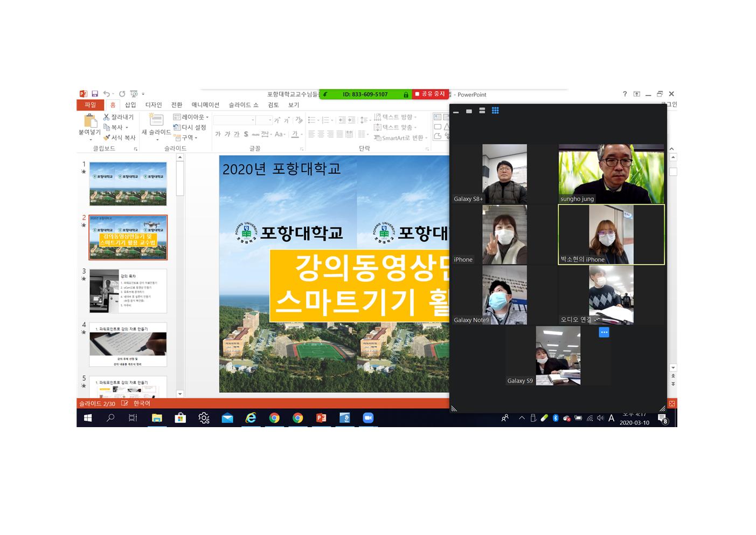The image size is (756, 535).
Task: Open PowerPoint help question mark icon
Action: pos(625,94)
